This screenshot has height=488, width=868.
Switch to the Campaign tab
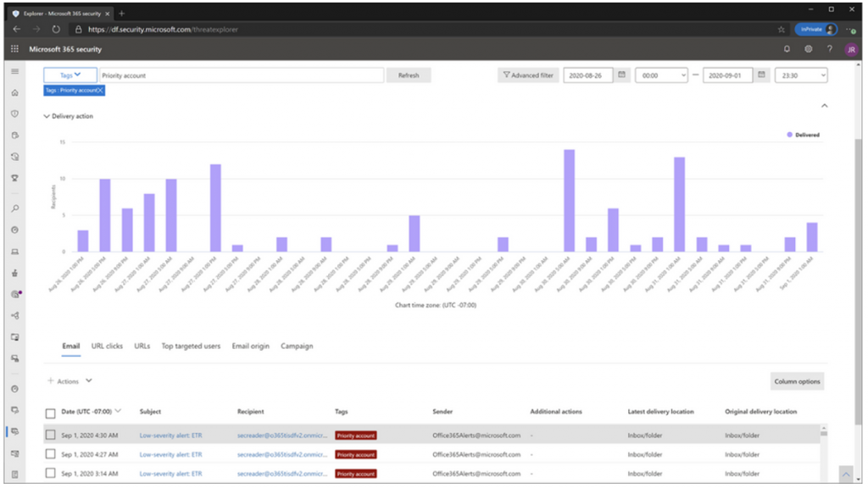tap(297, 347)
